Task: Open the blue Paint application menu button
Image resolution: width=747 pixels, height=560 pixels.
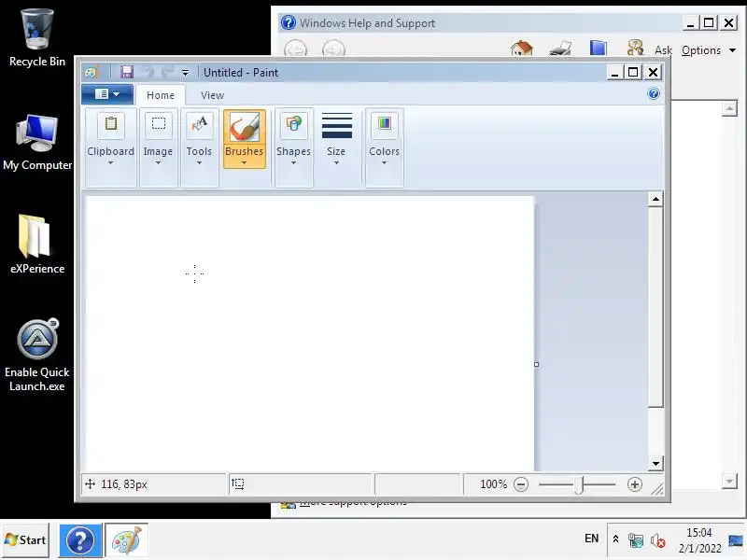Action: coord(107,94)
